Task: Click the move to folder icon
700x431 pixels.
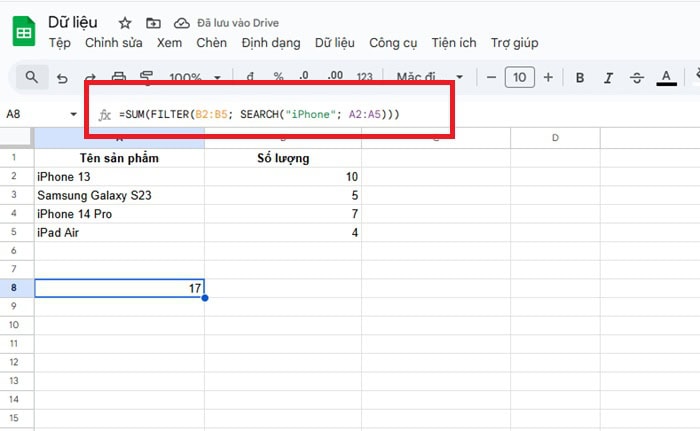Action: [153, 22]
